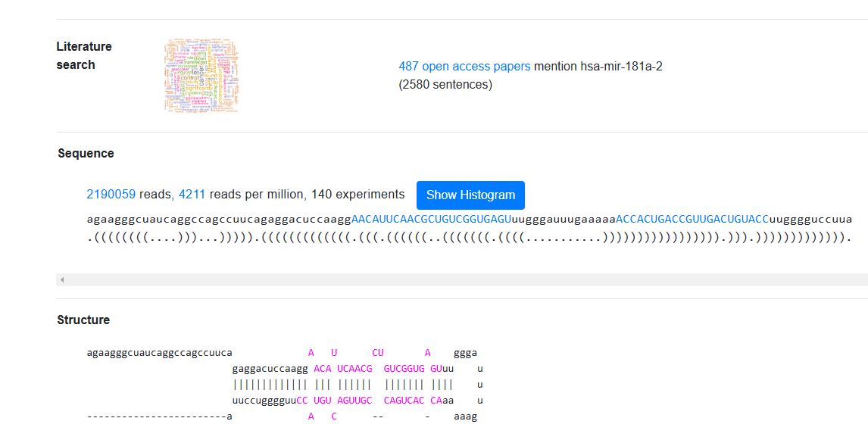868x443 pixels.
Task: Click the 2190059 reads link
Action: click(111, 195)
